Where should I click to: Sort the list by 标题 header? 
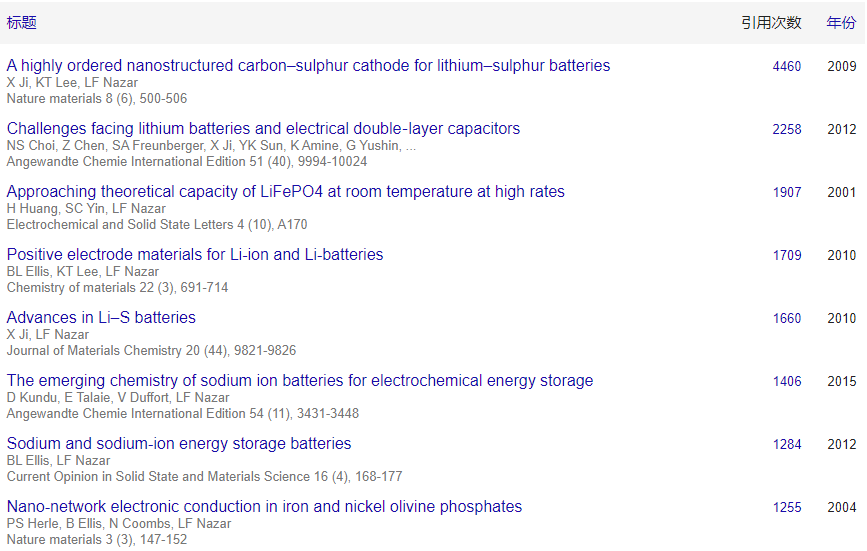coord(22,23)
